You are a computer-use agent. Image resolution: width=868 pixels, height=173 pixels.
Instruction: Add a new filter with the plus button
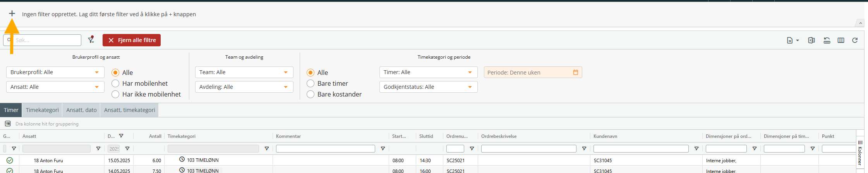(x=12, y=14)
